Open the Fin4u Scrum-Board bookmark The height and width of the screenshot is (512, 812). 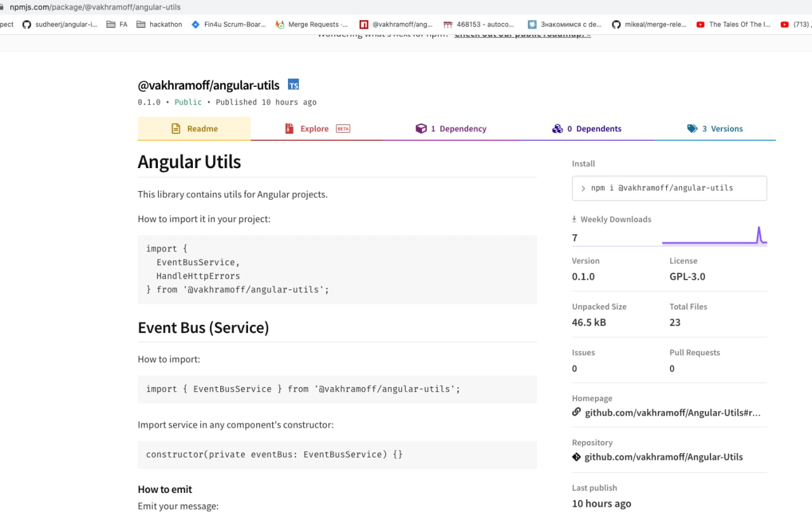(228, 24)
